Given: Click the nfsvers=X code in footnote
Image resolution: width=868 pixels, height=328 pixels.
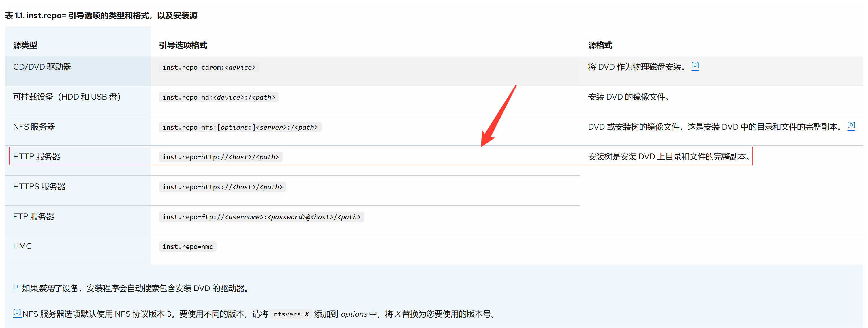Looking at the screenshot, I should tap(291, 314).
